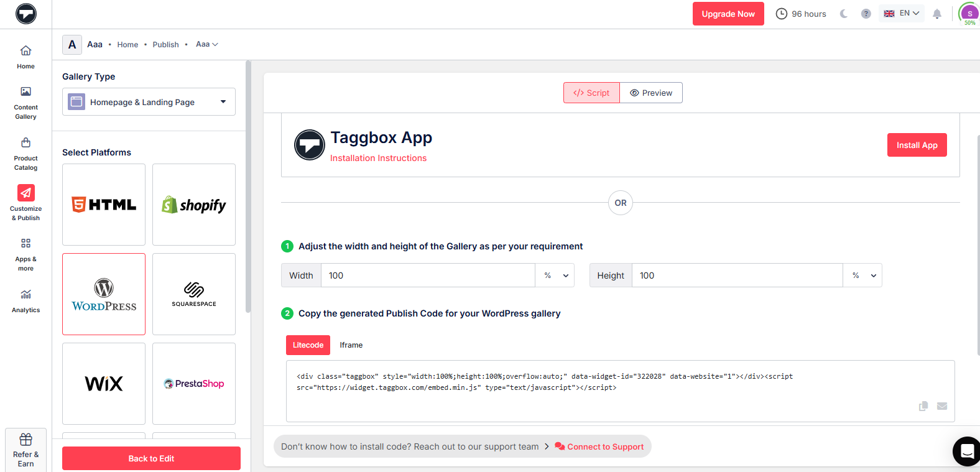
Task: Select the Wix platform card
Action: pyautogui.click(x=104, y=384)
